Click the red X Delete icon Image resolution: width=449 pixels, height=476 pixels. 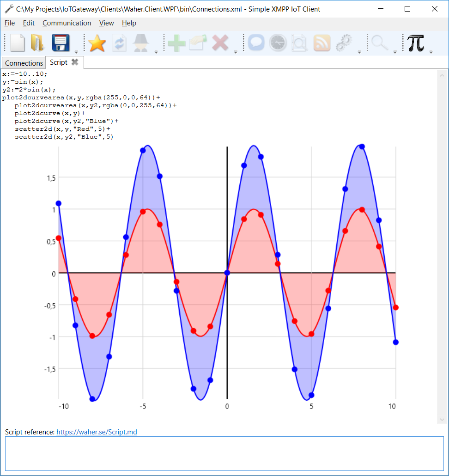[220, 43]
